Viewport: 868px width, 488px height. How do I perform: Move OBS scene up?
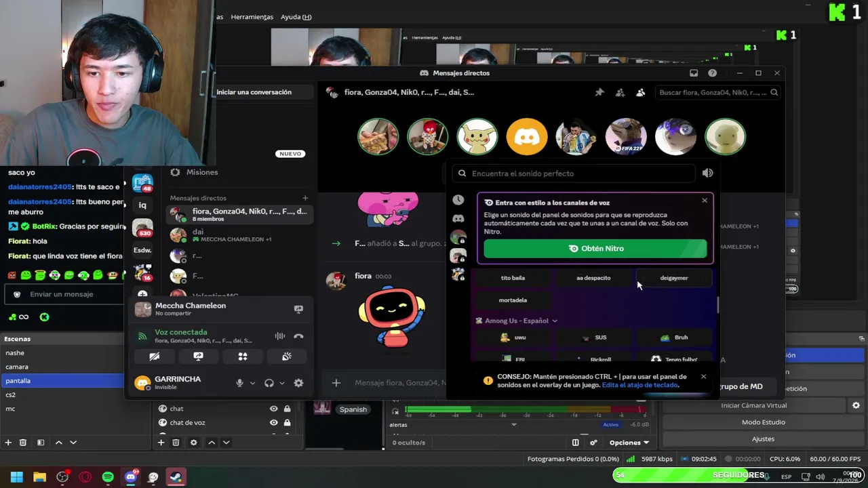(59, 443)
